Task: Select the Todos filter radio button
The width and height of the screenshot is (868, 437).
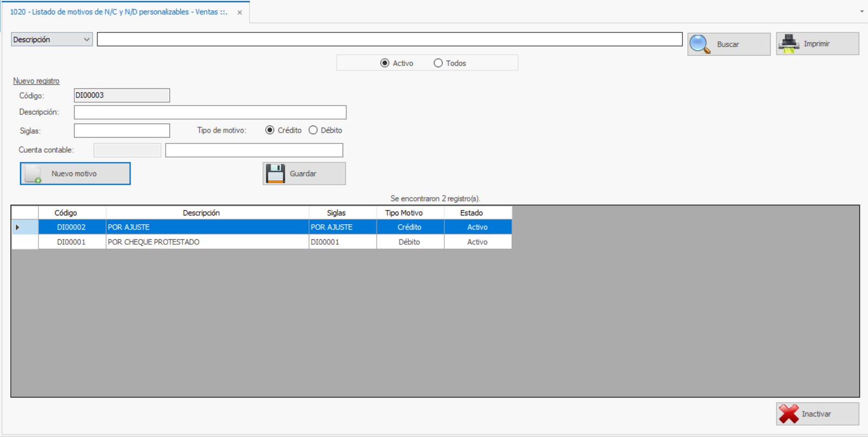Action: (x=438, y=63)
